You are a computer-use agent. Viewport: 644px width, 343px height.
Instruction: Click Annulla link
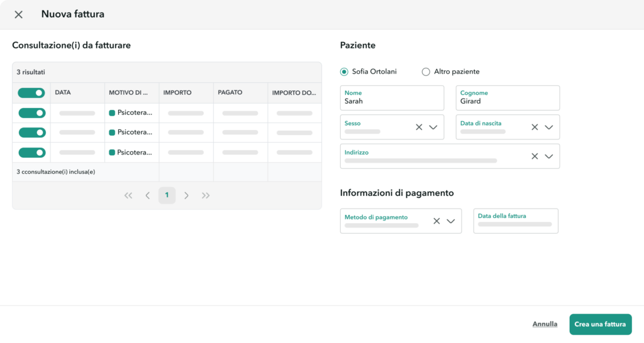pos(545,324)
